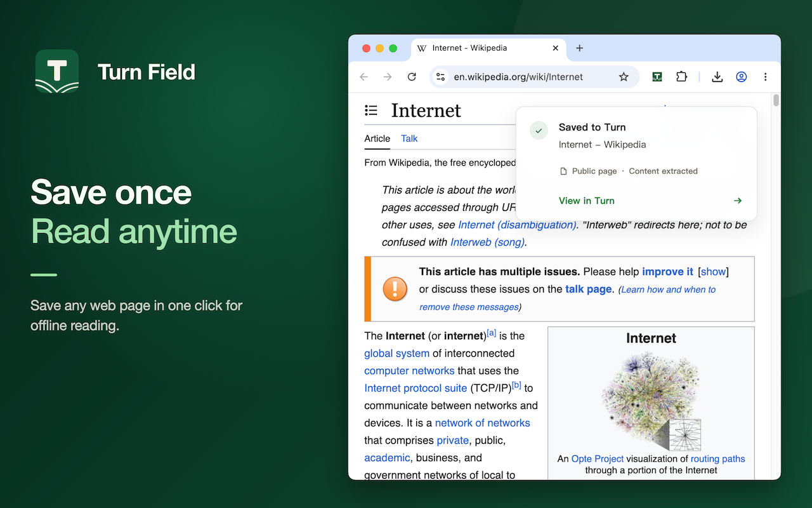Open Internet protocol suite link
This screenshot has width=812, height=508.
[x=416, y=388]
